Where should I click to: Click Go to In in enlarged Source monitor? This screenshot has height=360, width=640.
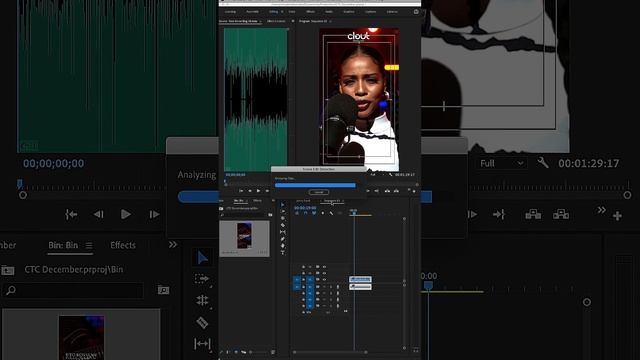point(71,214)
